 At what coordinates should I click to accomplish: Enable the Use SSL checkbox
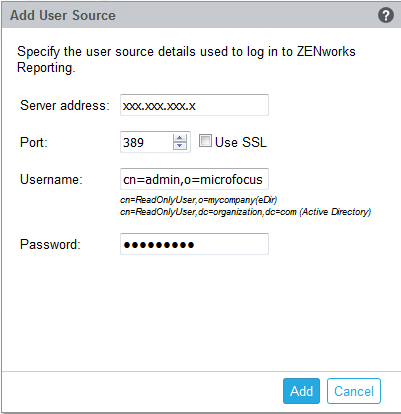point(205,141)
